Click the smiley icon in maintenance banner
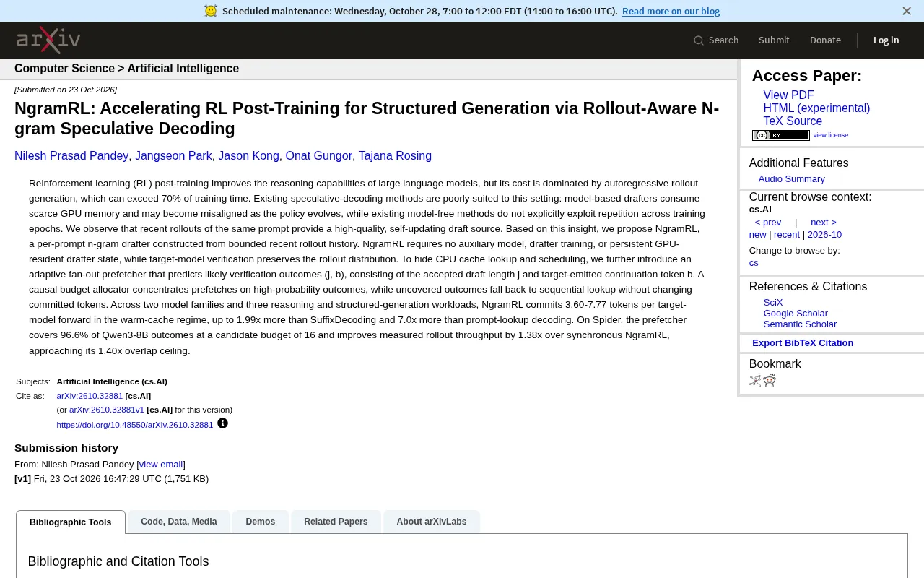 pos(211,11)
